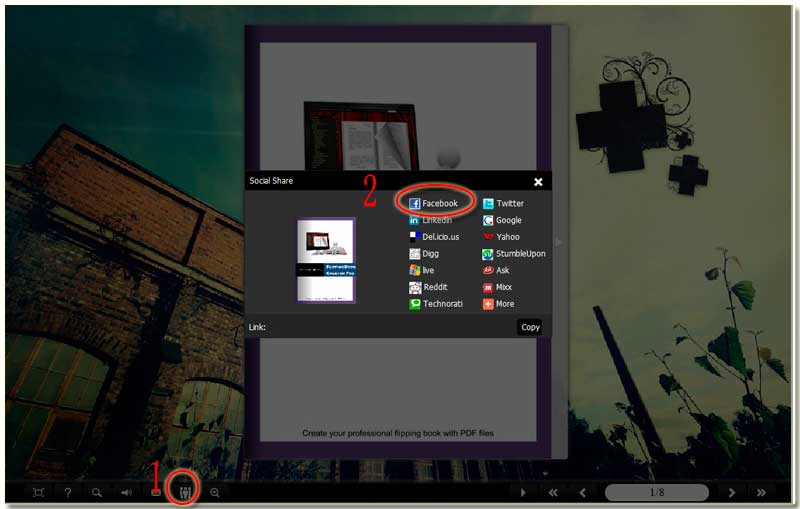
Task: Jump to first page double arrow
Action: [553, 492]
